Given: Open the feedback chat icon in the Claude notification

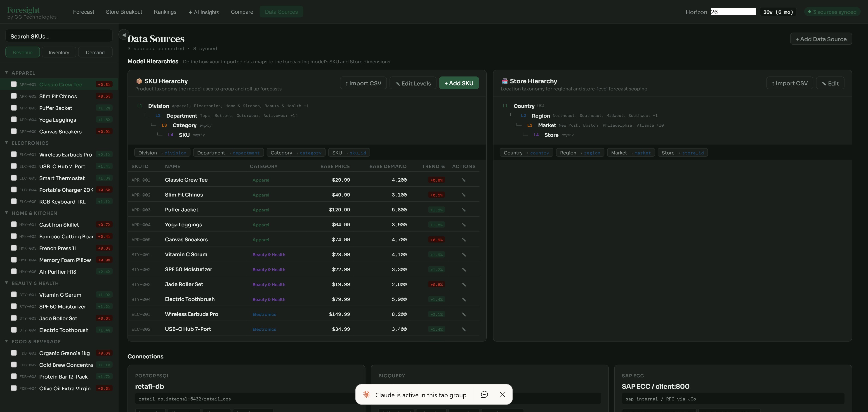Looking at the screenshot, I should (484, 394).
